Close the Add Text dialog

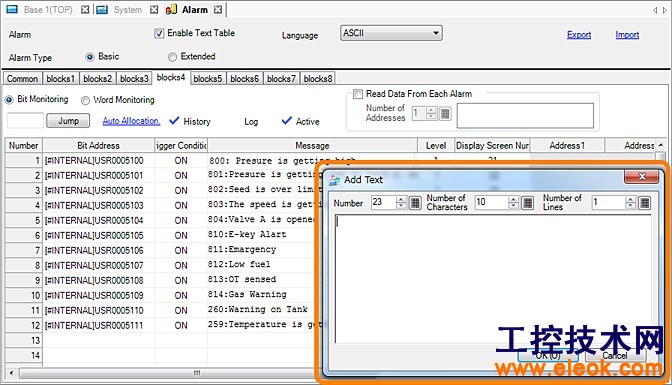[641, 176]
